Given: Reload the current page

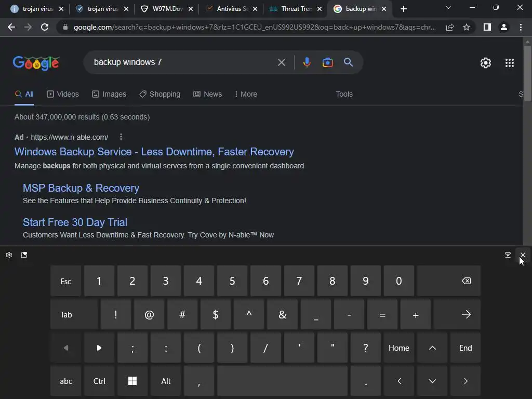Looking at the screenshot, I should (x=45, y=27).
